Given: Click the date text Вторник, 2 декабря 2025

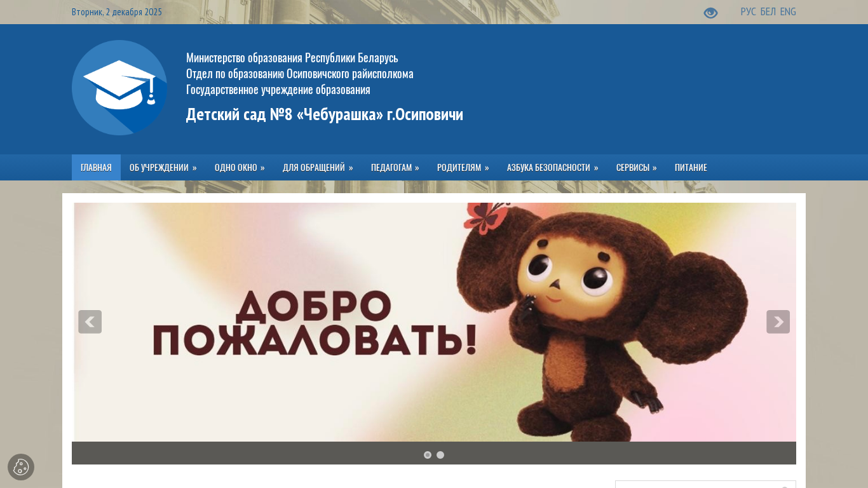Looking at the screenshot, I should [x=117, y=12].
